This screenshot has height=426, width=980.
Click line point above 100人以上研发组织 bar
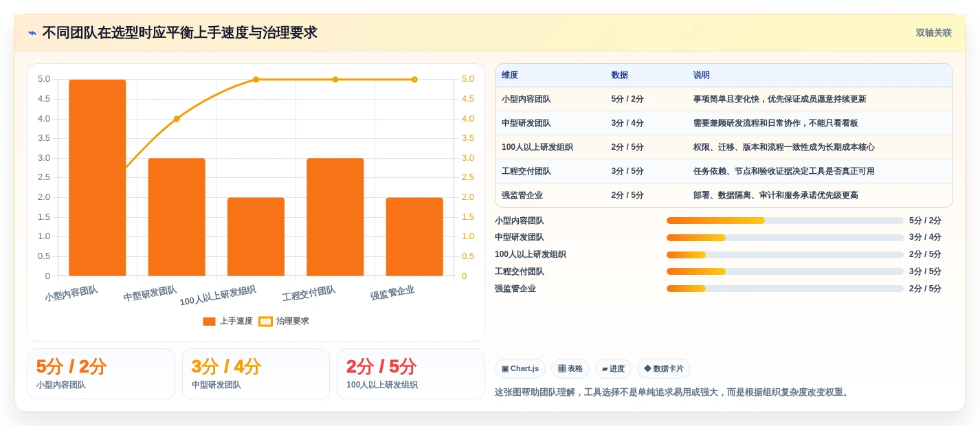pos(256,80)
